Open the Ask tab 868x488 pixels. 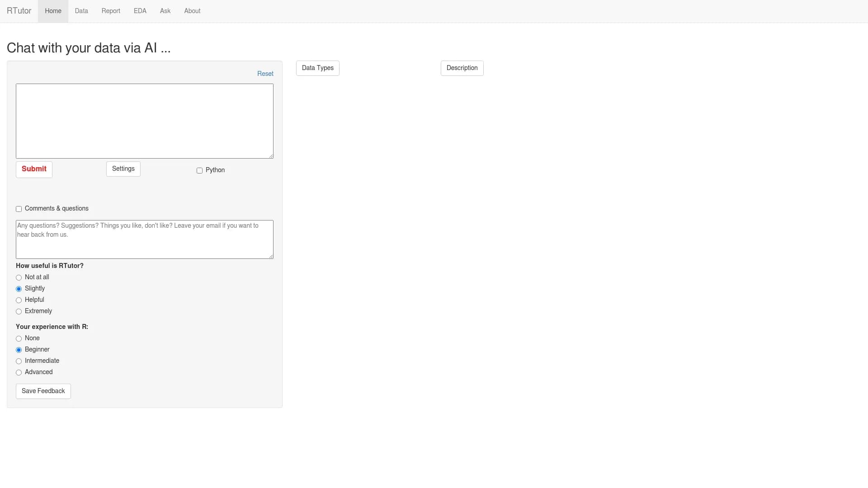click(165, 11)
